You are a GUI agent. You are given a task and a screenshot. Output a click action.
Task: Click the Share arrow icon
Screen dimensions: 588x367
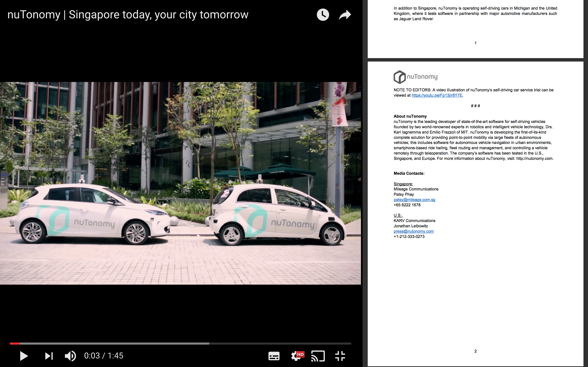point(345,15)
